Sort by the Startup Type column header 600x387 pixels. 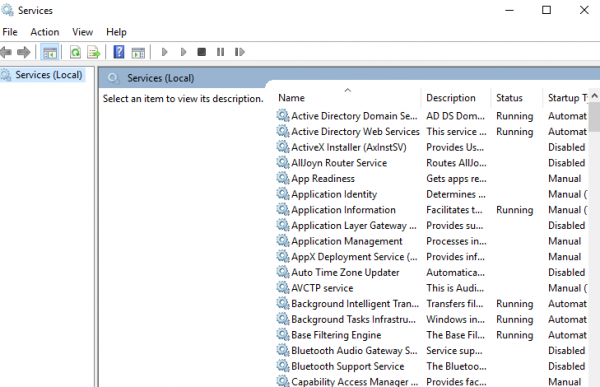click(x=566, y=98)
